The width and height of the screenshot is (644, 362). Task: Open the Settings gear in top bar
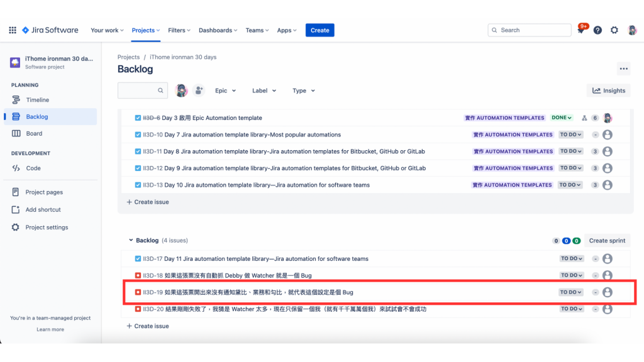pyautogui.click(x=614, y=30)
